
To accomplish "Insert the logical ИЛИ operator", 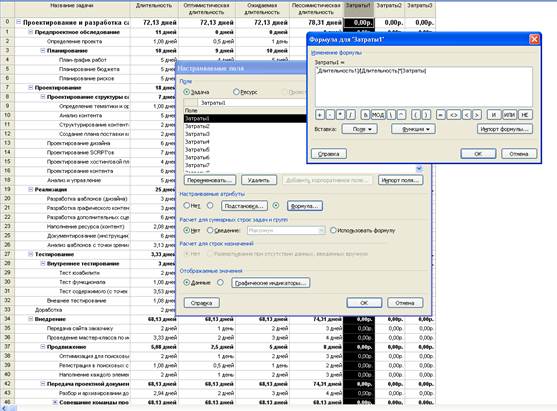I will tap(509, 115).
